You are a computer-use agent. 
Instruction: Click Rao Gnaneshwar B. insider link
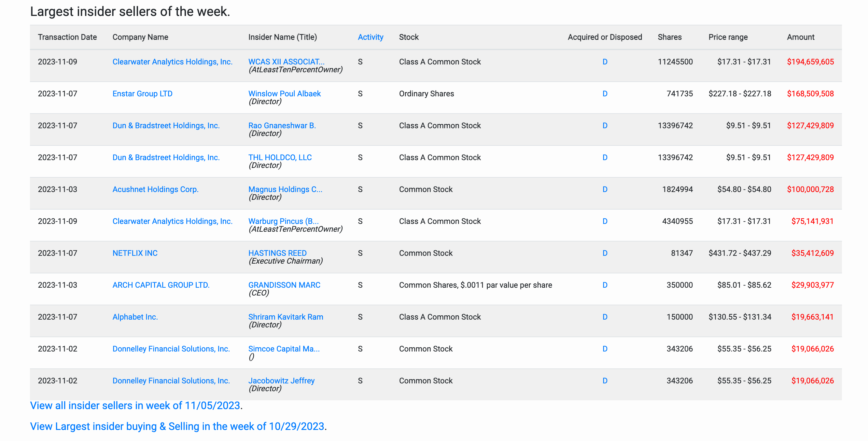pos(282,125)
